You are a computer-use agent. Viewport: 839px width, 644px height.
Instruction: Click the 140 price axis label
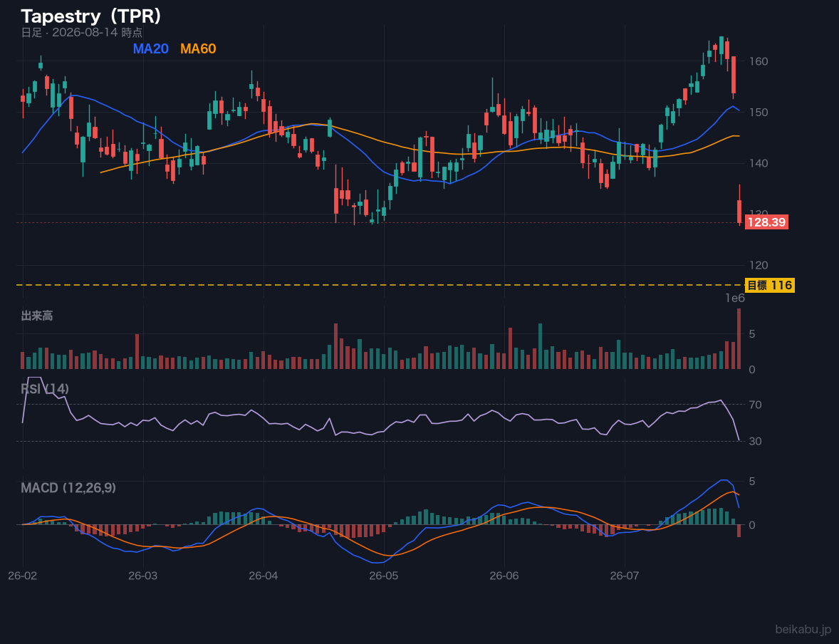(x=759, y=163)
